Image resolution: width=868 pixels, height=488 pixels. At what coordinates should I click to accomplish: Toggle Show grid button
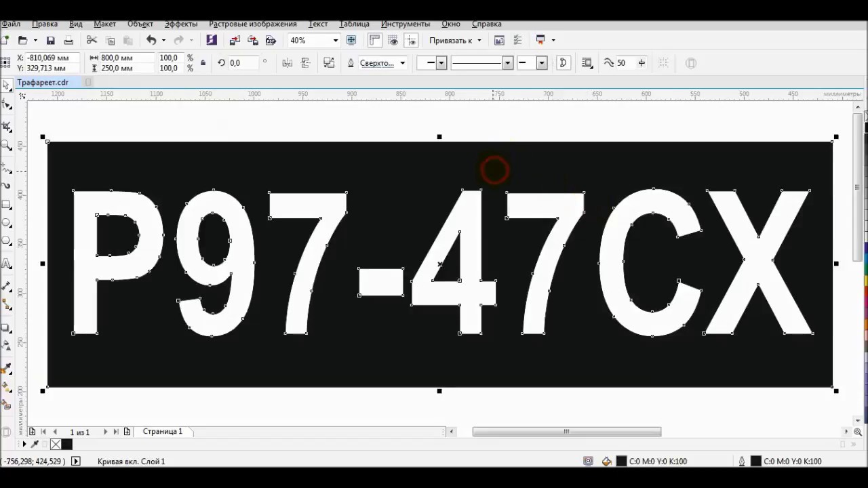[393, 41]
